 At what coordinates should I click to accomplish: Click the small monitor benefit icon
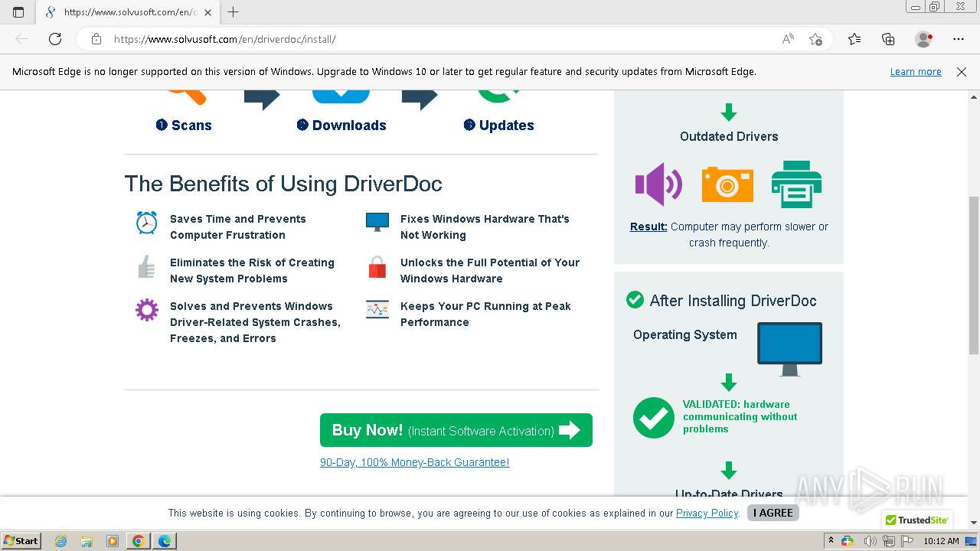pyautogui.click(x=377, y=223)
